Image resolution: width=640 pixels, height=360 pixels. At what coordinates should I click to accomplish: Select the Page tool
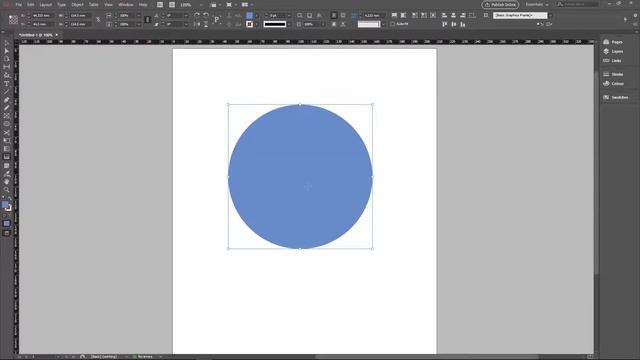coord(7,59)
